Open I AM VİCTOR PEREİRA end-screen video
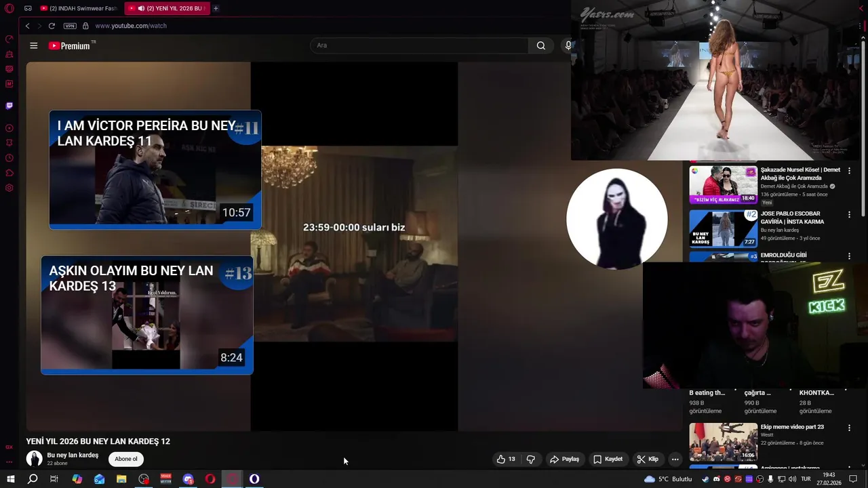Viewport: 868px width, 488px height. point(155,169)
